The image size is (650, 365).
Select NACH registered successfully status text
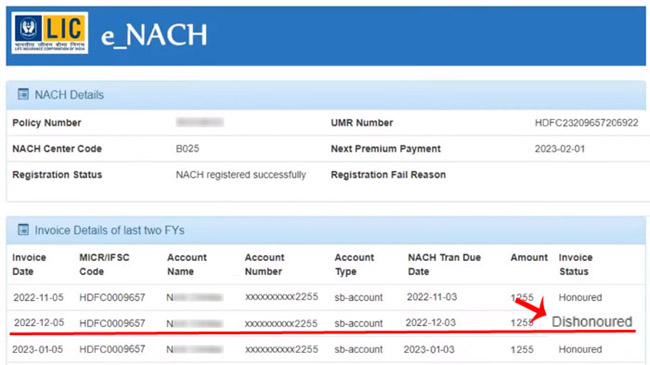click(x=241, y=175)
